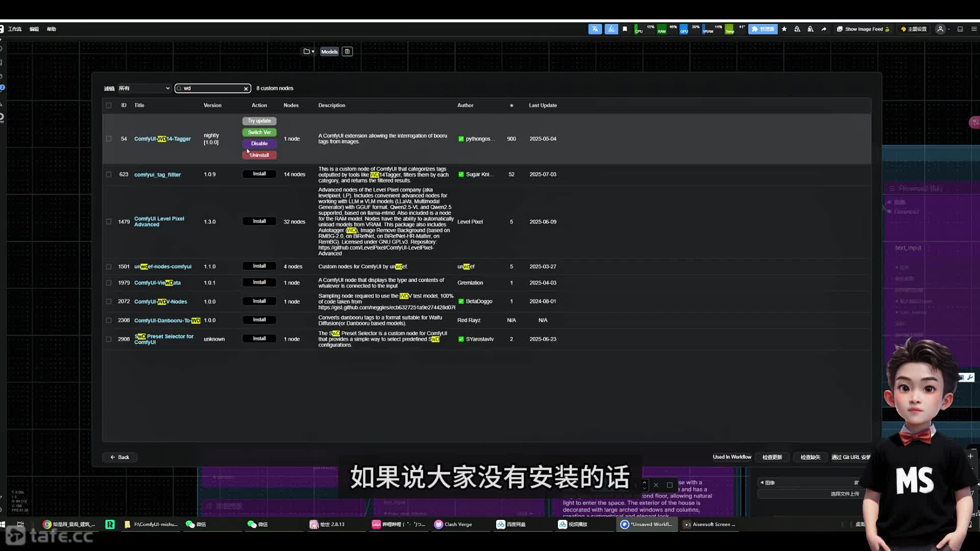Viewport: 980px width, 551px height.
Task: Click the Back button
Action: (119, 457)
